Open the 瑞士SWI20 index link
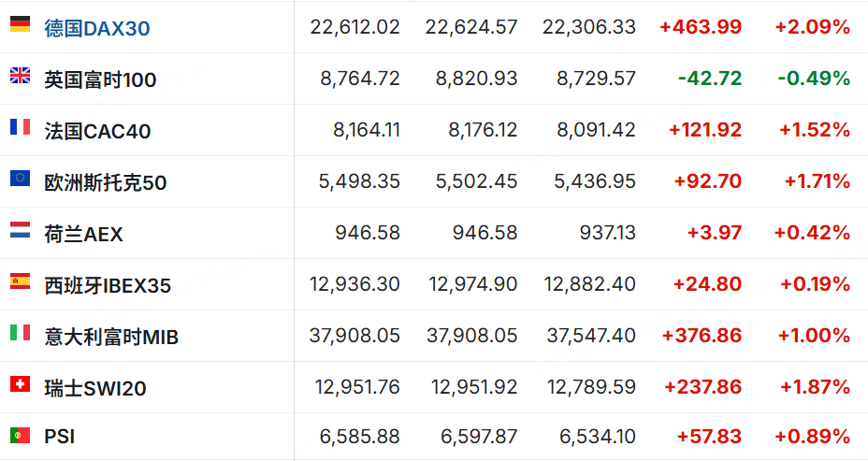The width and height of the screenshot is (868, 461). (x=95, y=388)
